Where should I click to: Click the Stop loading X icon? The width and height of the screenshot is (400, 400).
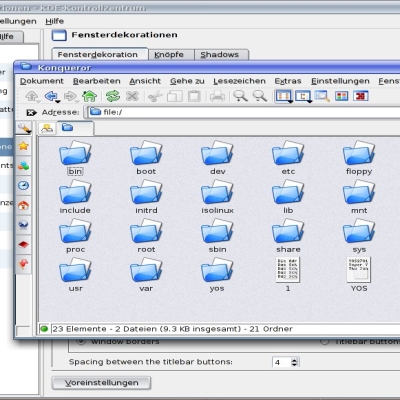(x=132, y=96)
